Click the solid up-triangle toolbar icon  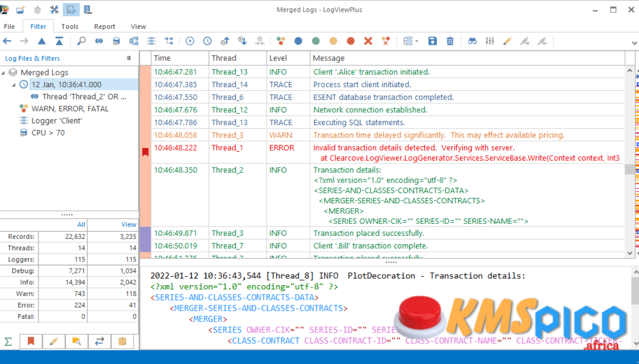click(x=42, y=41)
